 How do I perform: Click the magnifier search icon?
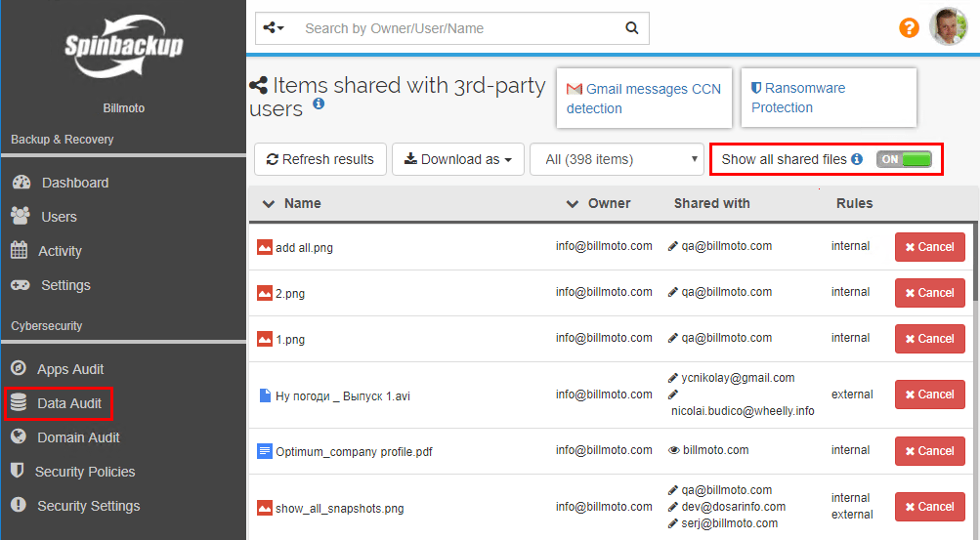[x=632, y=28]
